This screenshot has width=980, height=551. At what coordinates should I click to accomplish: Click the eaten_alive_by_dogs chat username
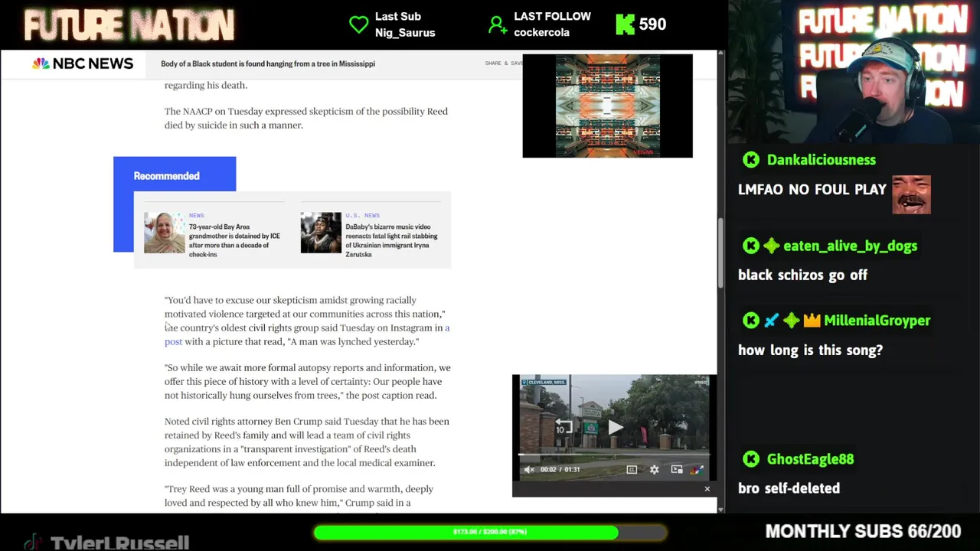pyautogui.click(x=851, y=246)
